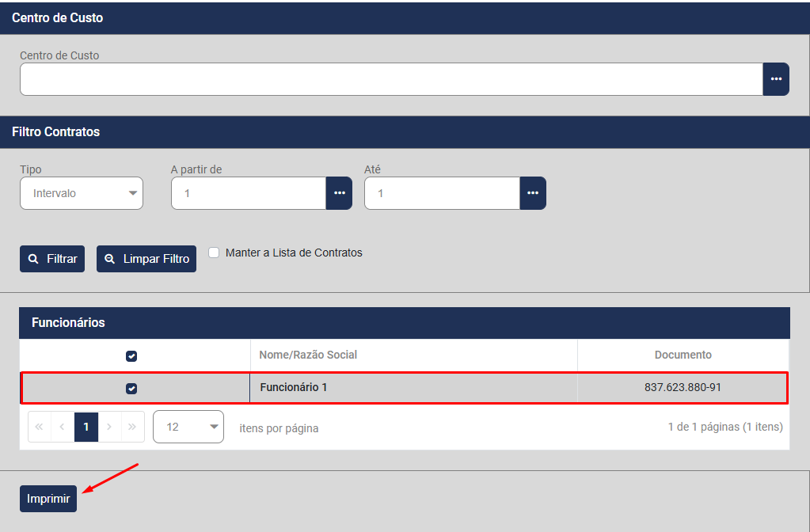
Task: Go to previous page of Funcionários list
Action: click(x=63, y=427)
